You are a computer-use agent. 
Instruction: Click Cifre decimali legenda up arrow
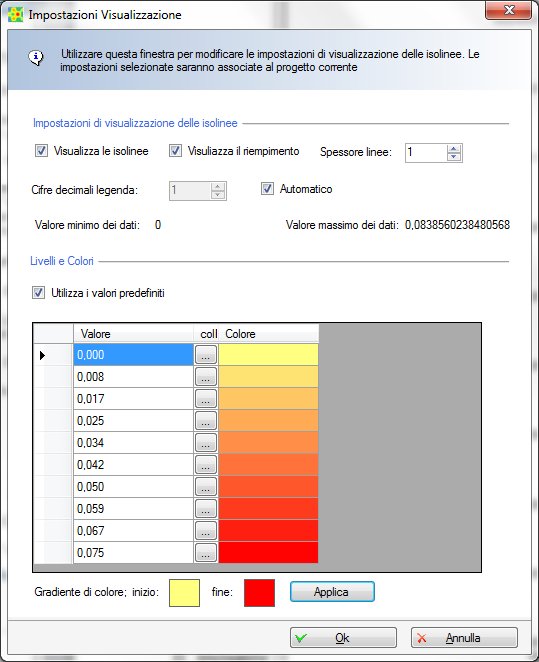click(x=217, y=187)
